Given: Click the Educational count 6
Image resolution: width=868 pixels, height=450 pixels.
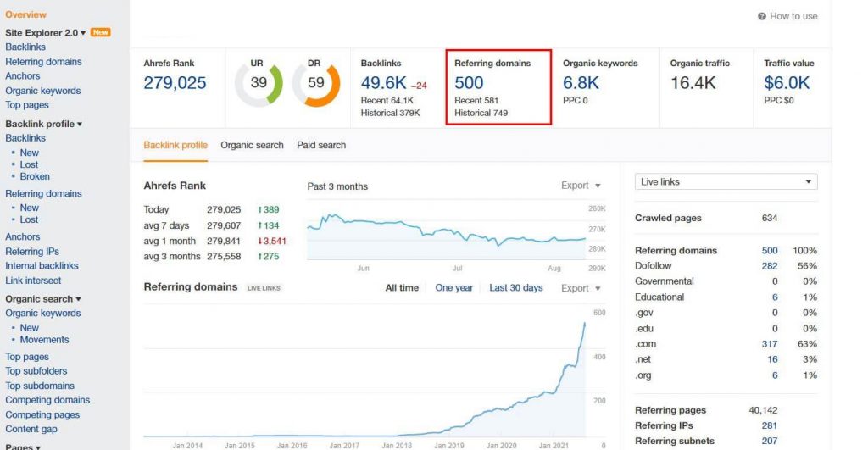Looking at the screenshot, I should [775, 297].
